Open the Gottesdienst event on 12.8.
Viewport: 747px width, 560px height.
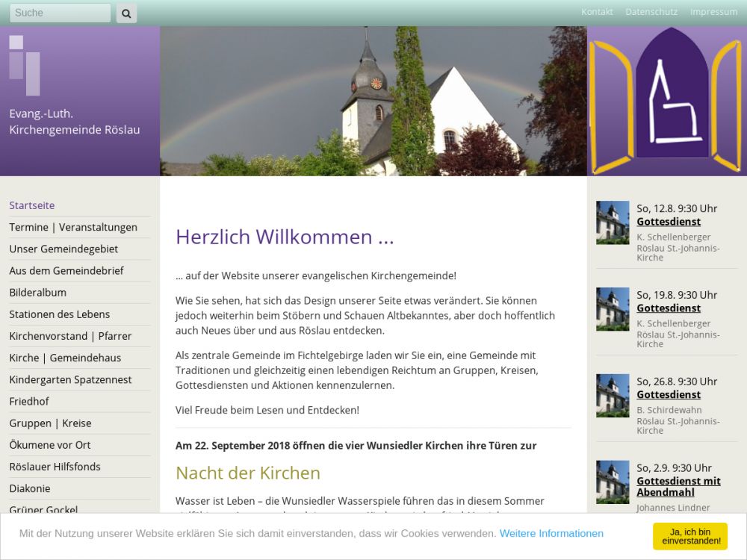(x=669, y=222)
